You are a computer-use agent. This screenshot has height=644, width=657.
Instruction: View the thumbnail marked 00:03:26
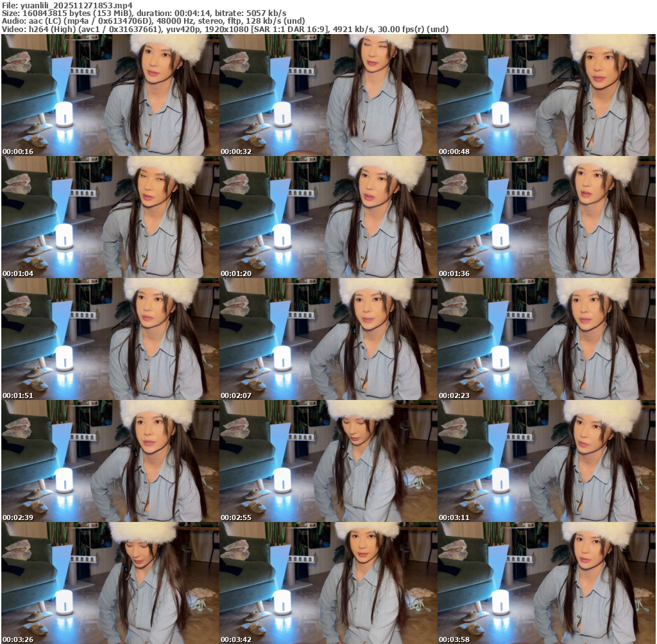tap(110, 583)
